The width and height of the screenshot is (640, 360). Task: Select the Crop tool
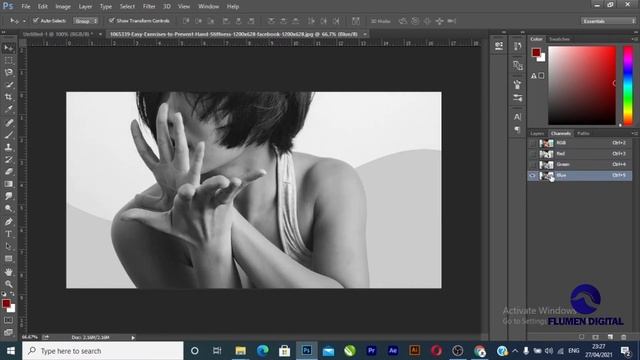coord(8,97)
